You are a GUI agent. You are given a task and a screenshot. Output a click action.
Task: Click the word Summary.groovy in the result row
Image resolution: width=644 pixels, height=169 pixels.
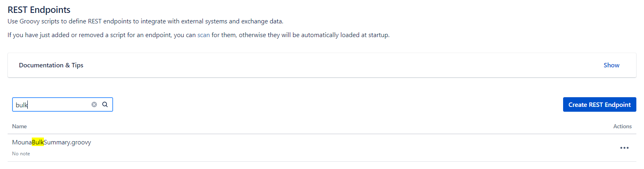click(67, 142)
